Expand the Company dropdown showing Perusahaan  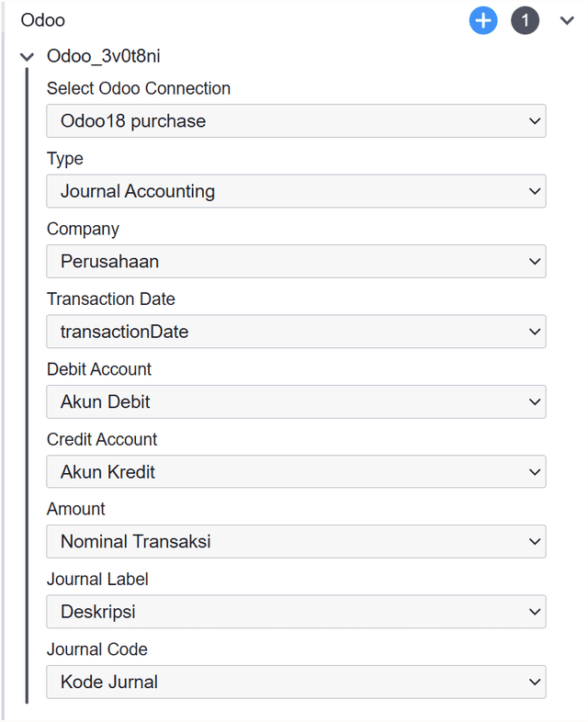[296, 262]
